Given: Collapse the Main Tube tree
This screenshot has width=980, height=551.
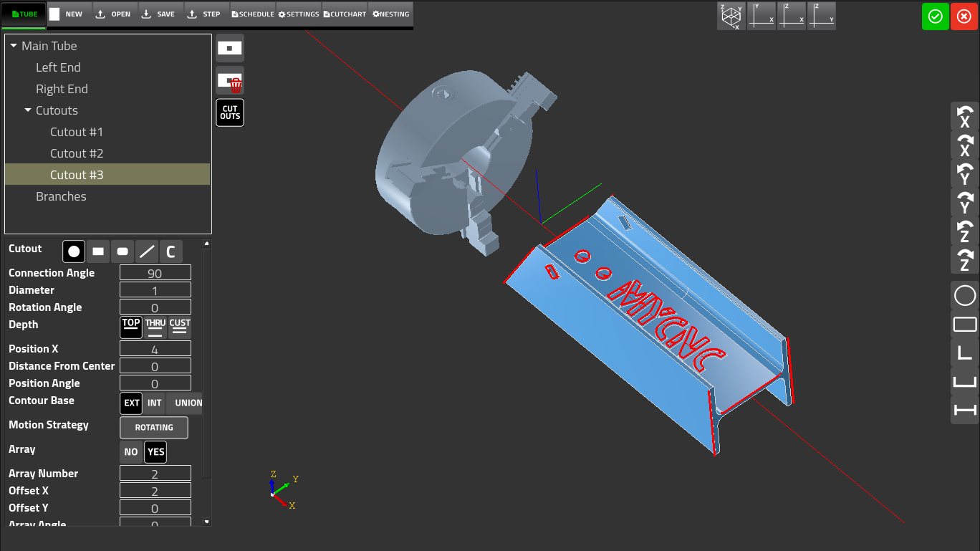Looking at the screenshot, I should [12, 45].
